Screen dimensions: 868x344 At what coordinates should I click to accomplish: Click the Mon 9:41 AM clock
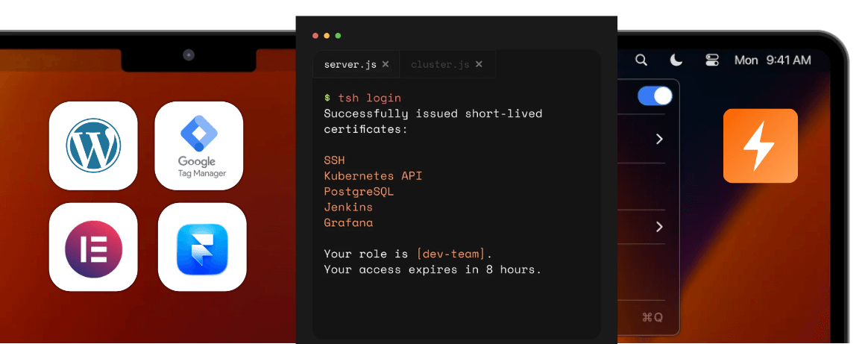click(773, 60)
